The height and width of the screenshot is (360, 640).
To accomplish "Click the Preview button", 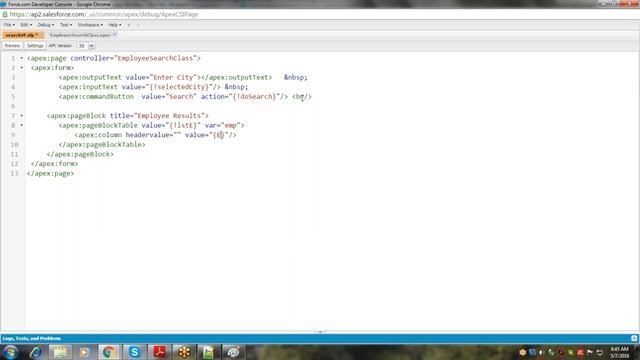I will [x=12, y=46].
